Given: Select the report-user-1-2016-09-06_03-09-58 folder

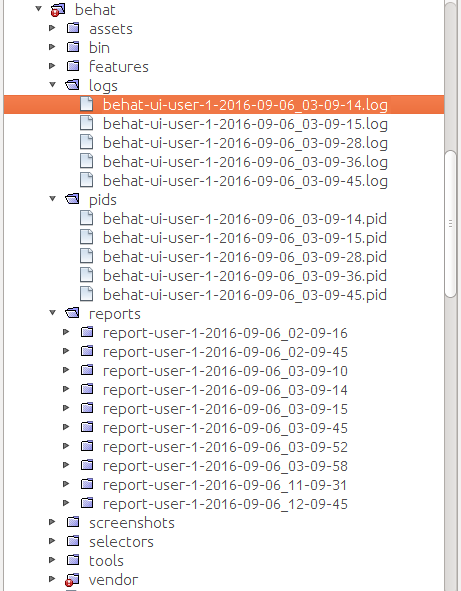Looking at the screenshot, I should [x=225, y=466].
